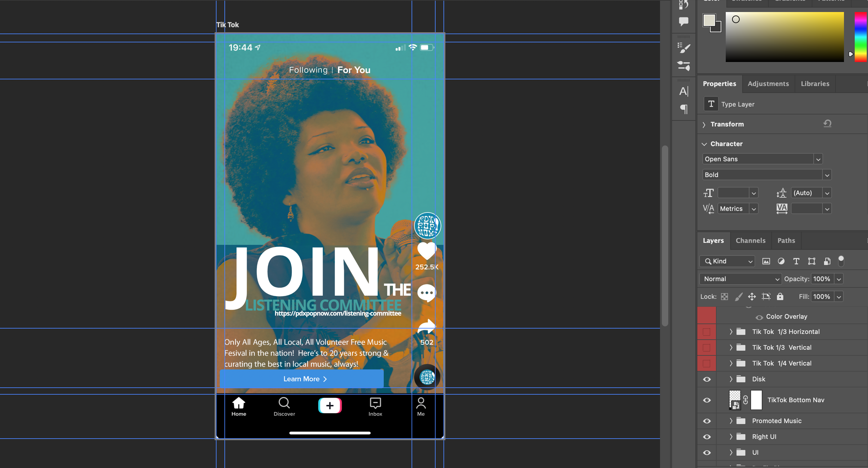Hide the TikTok Bottom Nav layer
The width and height of the screenshot is (868, 468).
(707, 400)
